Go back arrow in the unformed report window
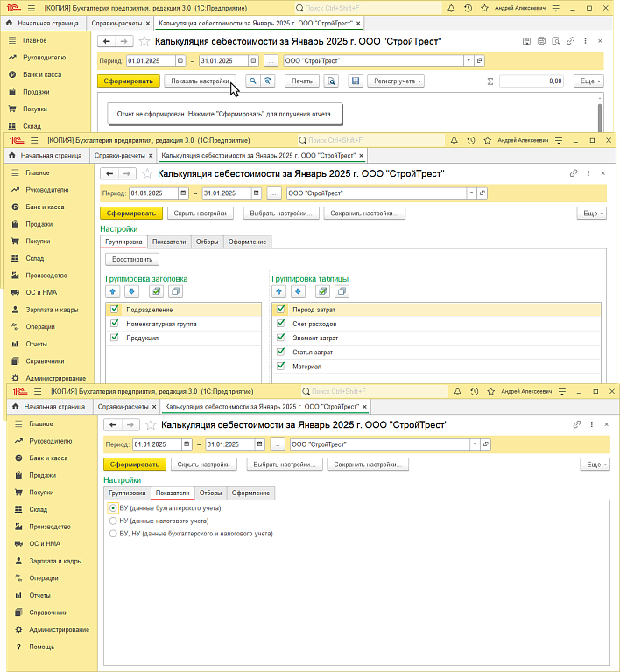 click(106, 42)
